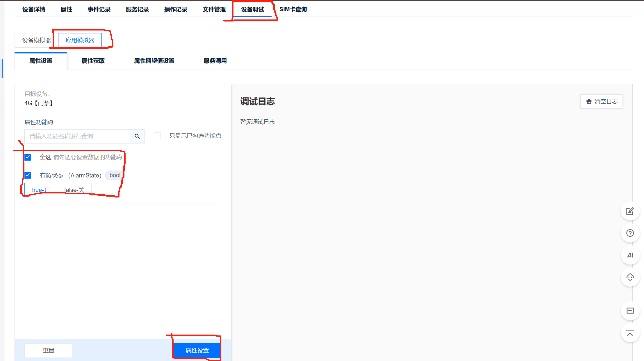644x361 pixels.
Task: Click the 重置 button
Action: tap(48, 350)
